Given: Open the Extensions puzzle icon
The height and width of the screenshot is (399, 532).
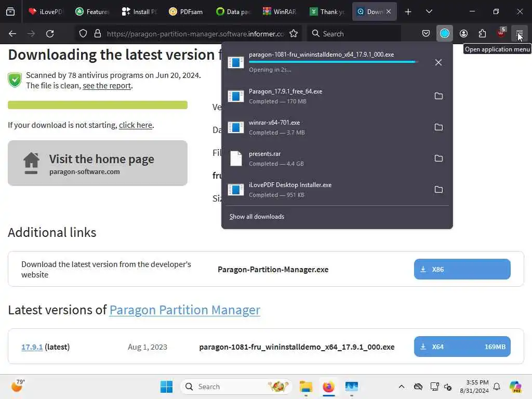Looking at the screenshot, I should click(x=482, y=34).
